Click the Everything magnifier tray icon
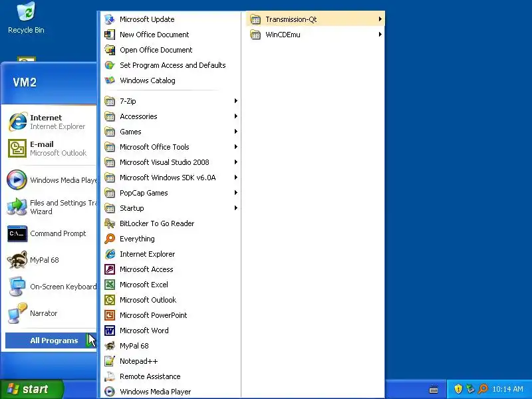The width and height of the screenshot is (532, 399). 483,389
